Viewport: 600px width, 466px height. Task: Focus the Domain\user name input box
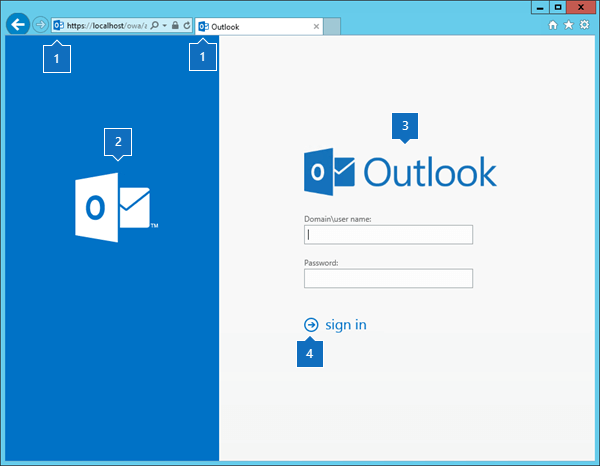point(388,235)
